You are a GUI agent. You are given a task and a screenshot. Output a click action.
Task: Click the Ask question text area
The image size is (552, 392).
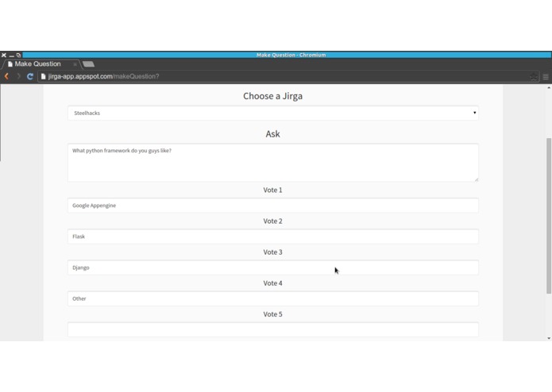(x=273, y=163)
